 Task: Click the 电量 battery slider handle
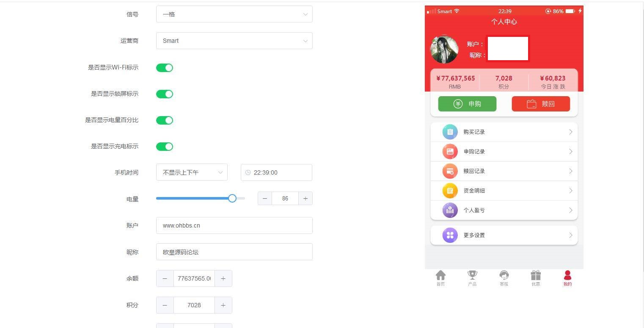click(232, 198)
